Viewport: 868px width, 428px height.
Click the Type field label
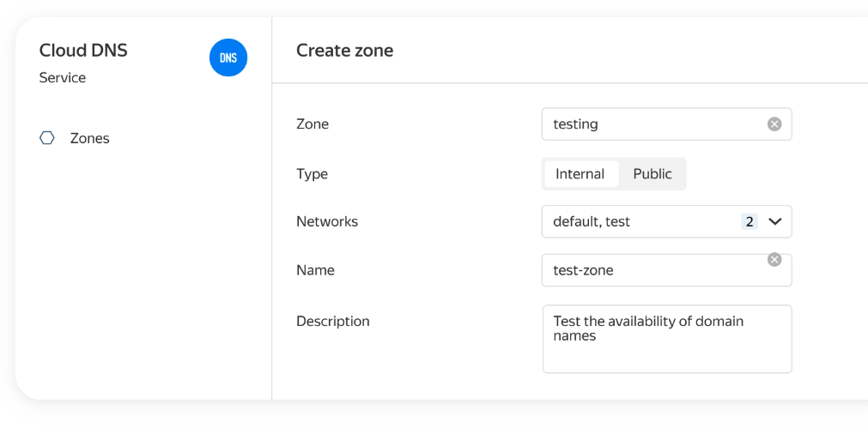coord(312,174)
